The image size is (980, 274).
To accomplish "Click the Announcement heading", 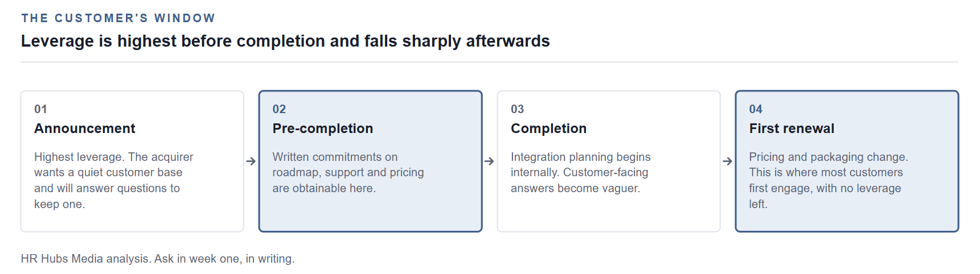I will [85, 128].
